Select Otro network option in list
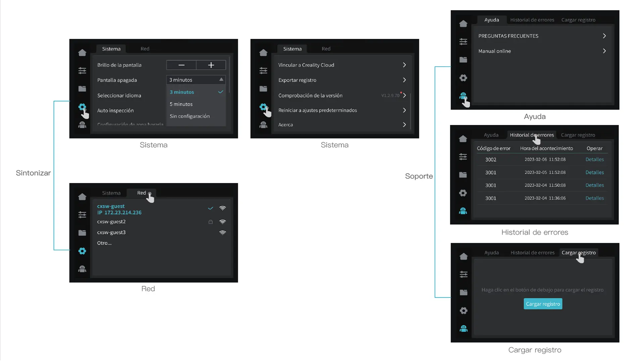 [x=104, y=243]
